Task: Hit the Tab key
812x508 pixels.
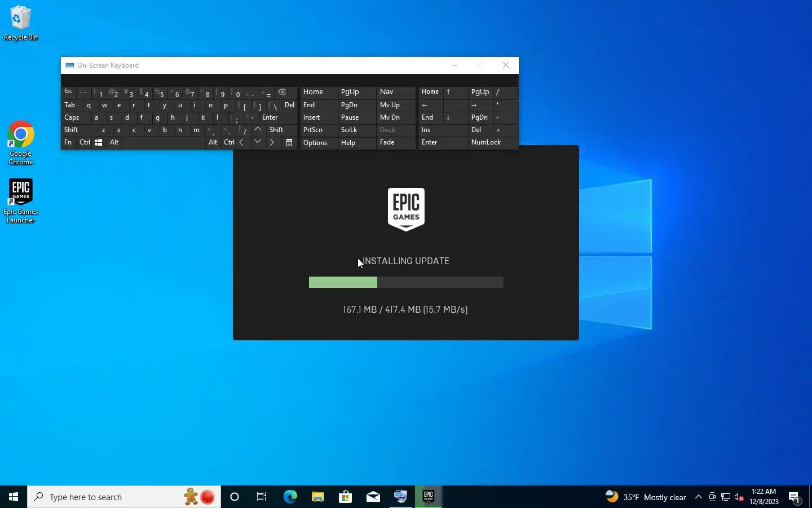Action: coord(71,105)
